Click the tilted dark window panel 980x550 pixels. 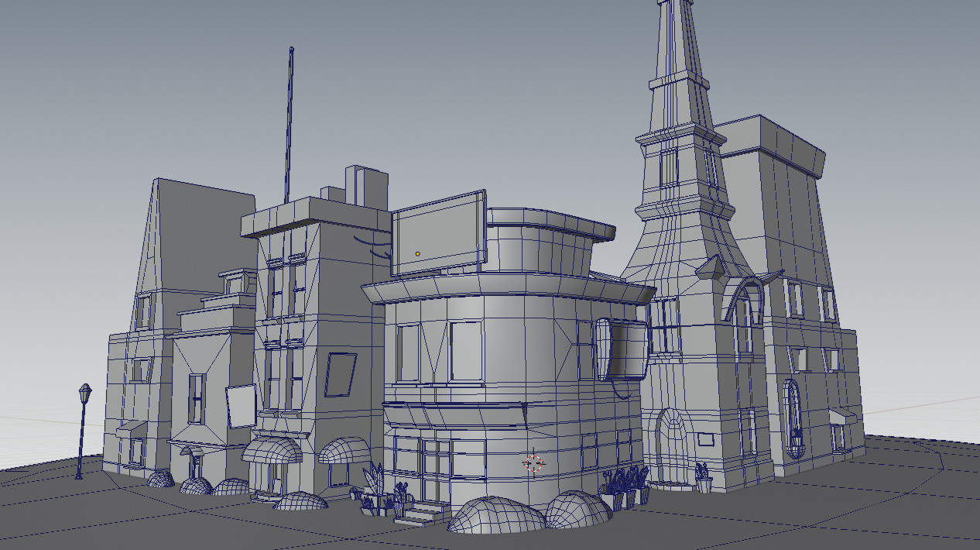339,374
